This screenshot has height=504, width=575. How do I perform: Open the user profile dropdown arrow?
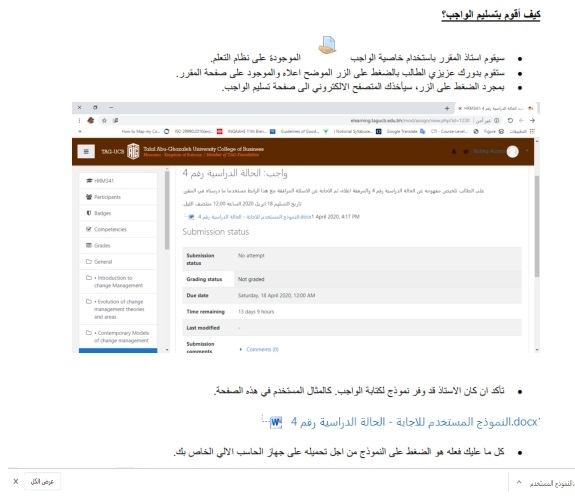click(527, 151)
